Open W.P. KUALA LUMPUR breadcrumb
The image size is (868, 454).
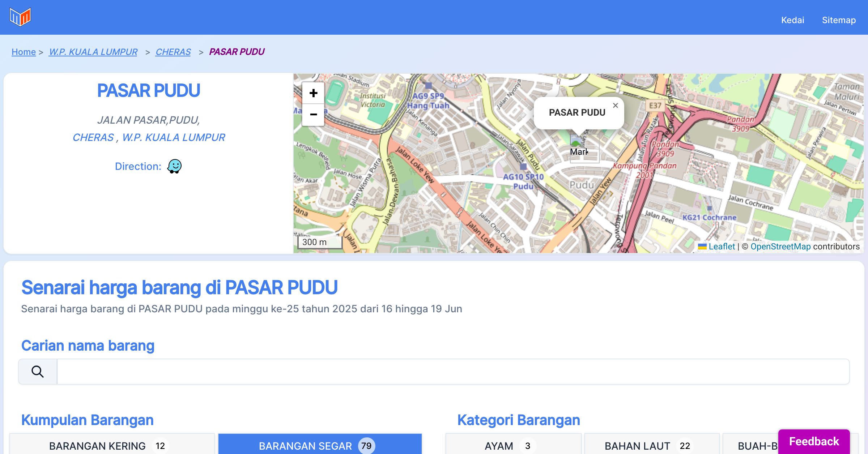click(x=93, y=52)
